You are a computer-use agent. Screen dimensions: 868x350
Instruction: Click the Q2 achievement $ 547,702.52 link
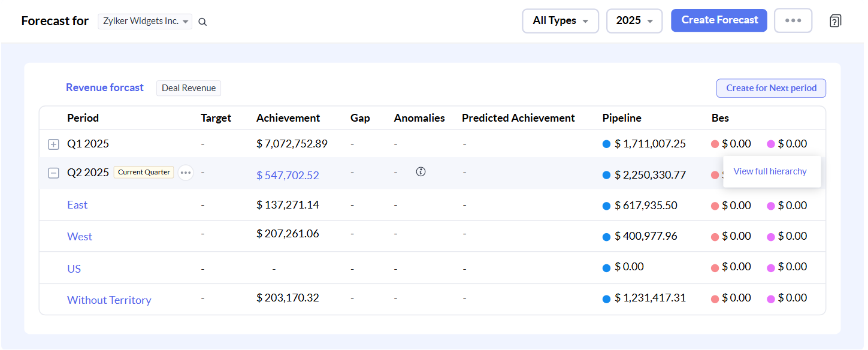[x=288, y=176]
